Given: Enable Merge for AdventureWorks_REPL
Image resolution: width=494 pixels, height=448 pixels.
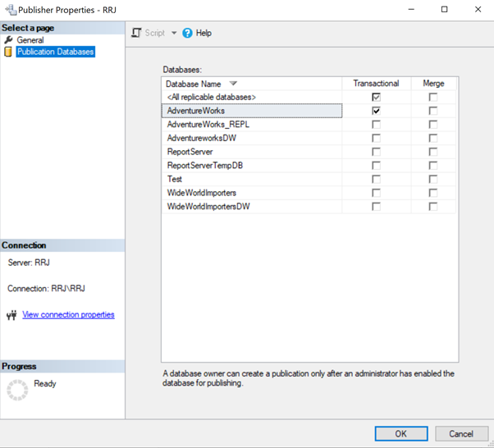Looking at the screenshot, I should (x=433, y=125).
